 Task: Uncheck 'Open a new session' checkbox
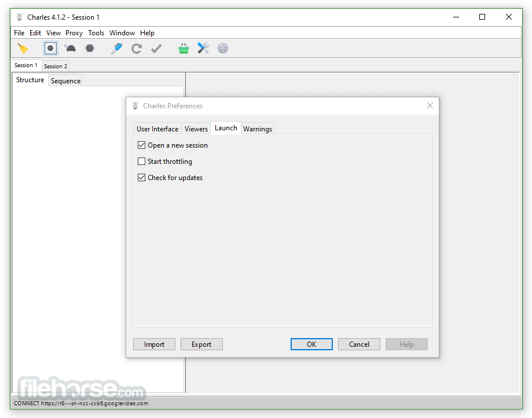pyautogui.click(x=141, y=145)
